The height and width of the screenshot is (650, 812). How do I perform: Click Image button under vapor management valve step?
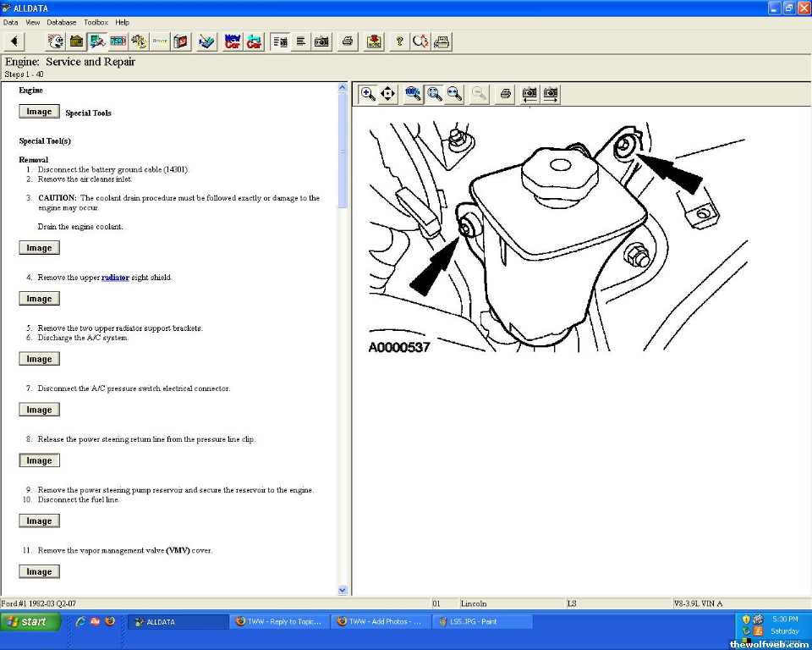[x=39, y=572]
